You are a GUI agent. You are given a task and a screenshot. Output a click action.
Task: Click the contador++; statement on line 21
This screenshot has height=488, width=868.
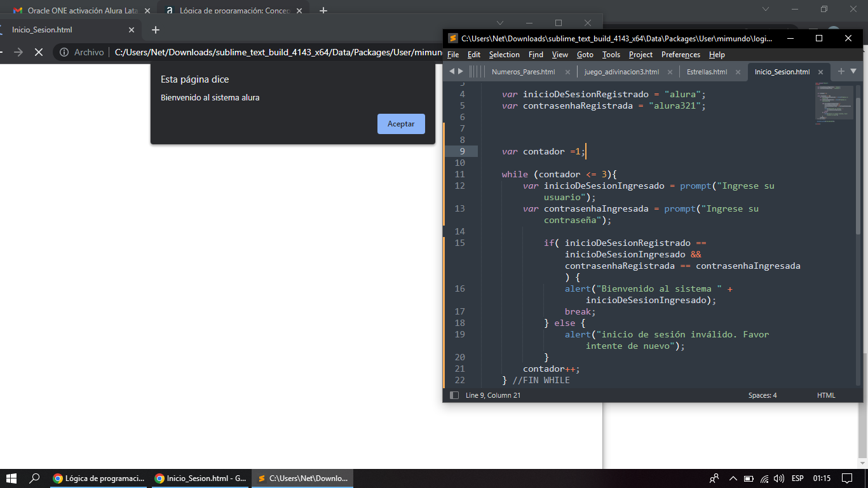coord(552,369)
